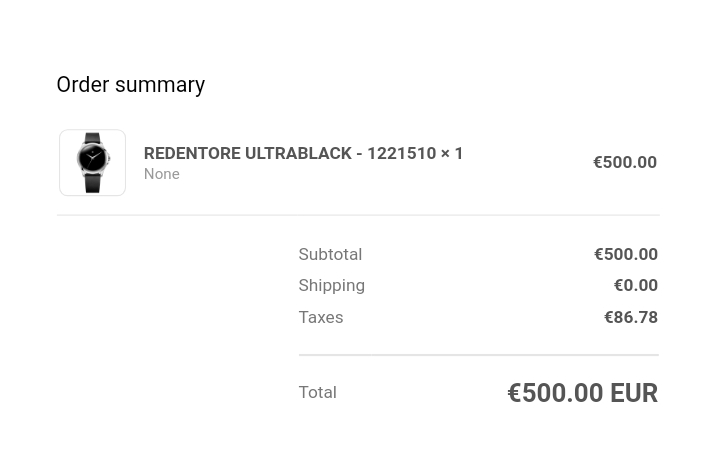Screen dimensions: 720x451
Task: Click the 'None' variant text
Action: [x=162, y=174]
